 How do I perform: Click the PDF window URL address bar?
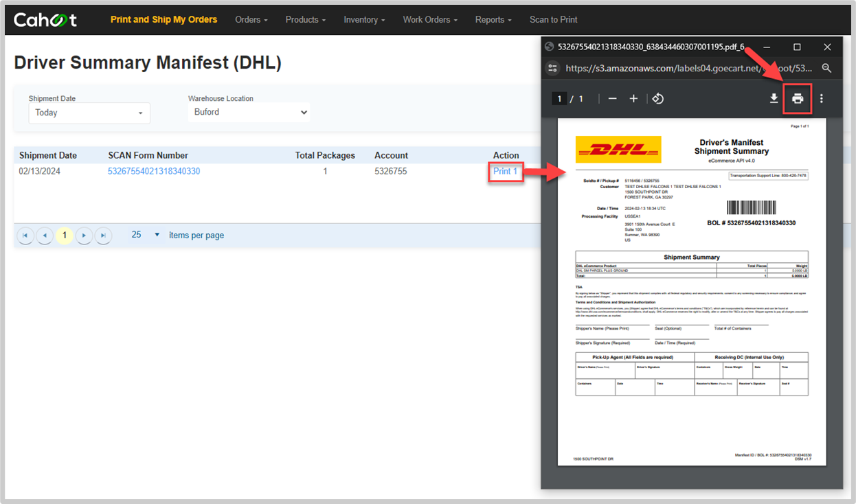point(689,68)
